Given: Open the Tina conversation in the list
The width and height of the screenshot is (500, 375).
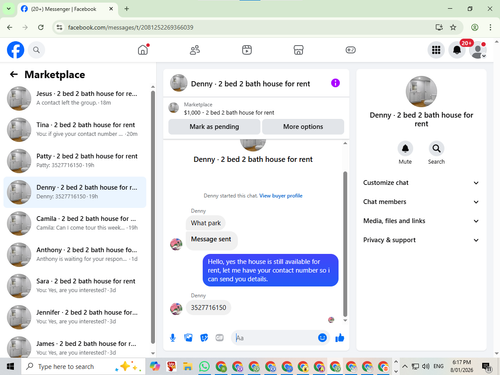Looking at the screenshot, I should [x=75, y=129].
